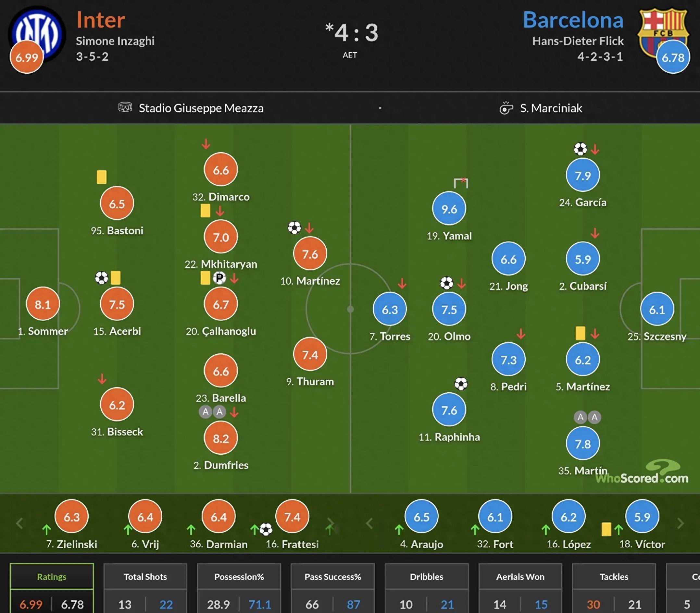Open the Barcelona team name link
Viewport: 700px width, 613px height.
[x=573, y=20]
